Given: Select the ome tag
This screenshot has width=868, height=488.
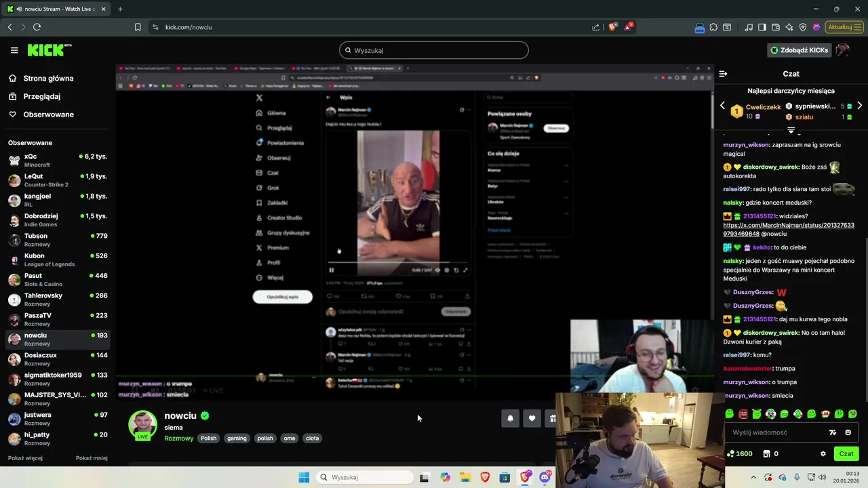Looking at the screenshot, I should (x=290, y=439).
